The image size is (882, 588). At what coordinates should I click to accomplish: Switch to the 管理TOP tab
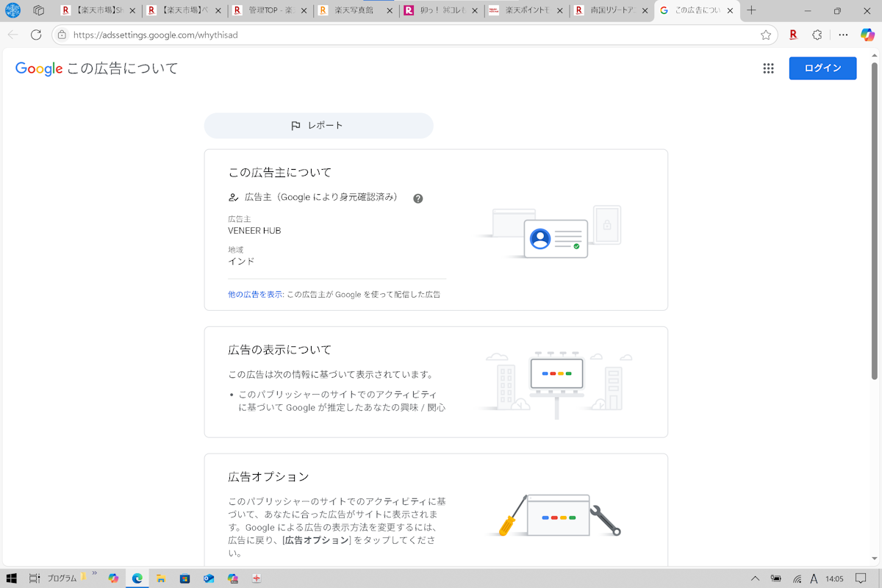click(x=268, y=11)
